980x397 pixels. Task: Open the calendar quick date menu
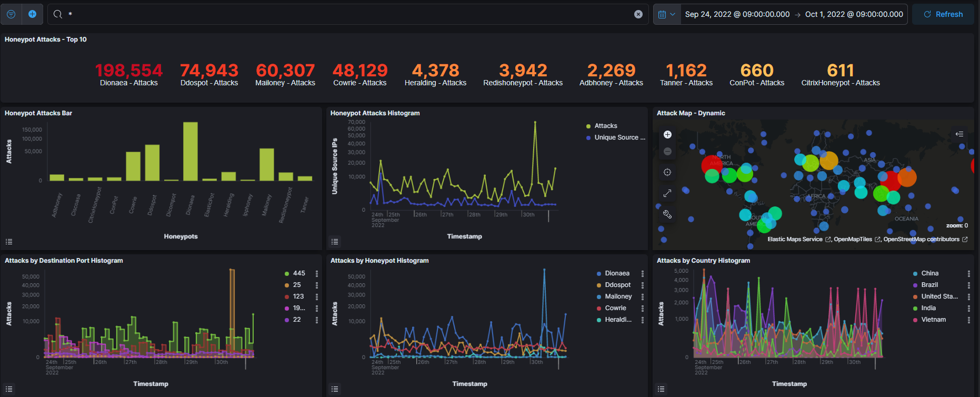coord(666,14)
